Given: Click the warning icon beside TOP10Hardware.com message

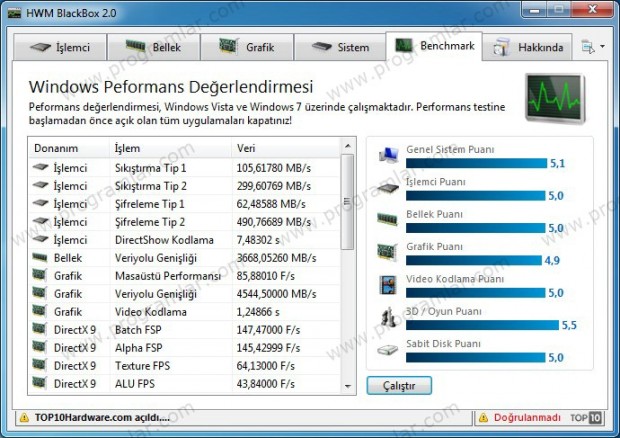Looking at the screenshot, I should [x=25, y=417].
